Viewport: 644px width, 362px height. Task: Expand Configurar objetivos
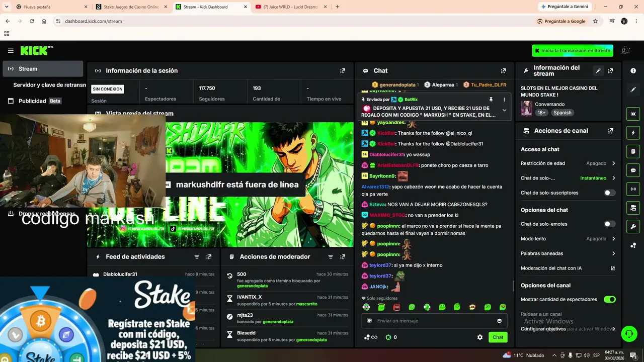click(568, 329)
